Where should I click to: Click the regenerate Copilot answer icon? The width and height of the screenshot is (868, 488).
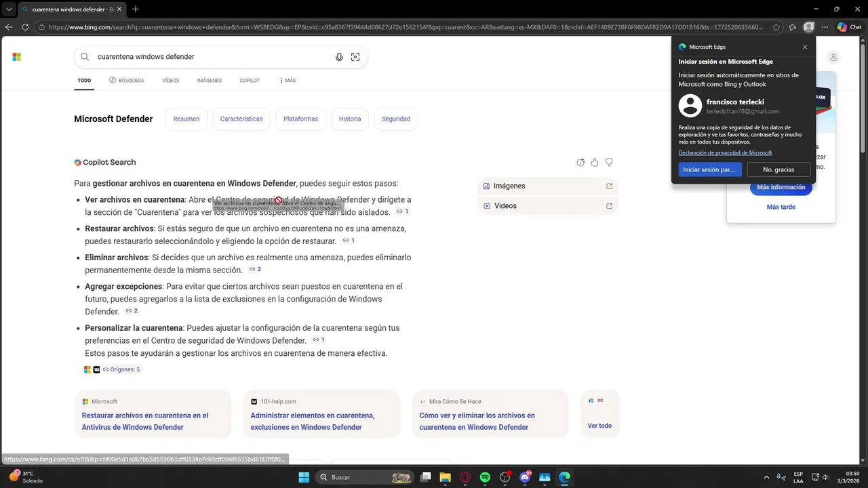point(580,163)
